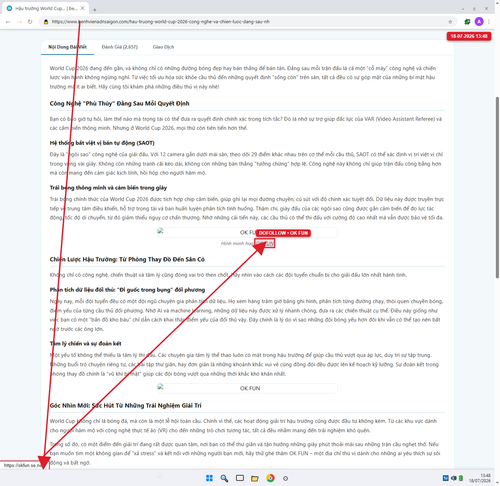This screenshot has width=500, height=486.
Task: Open Windows Start menu
Action: 209,478
